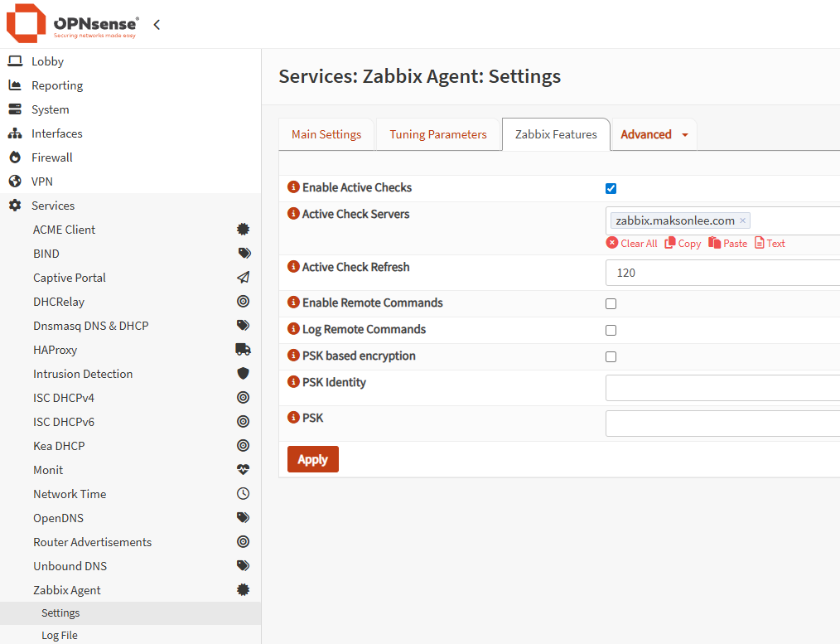Click the OPNsense logo
Viewport: 840px width, 644px height.
click(72, 23)
